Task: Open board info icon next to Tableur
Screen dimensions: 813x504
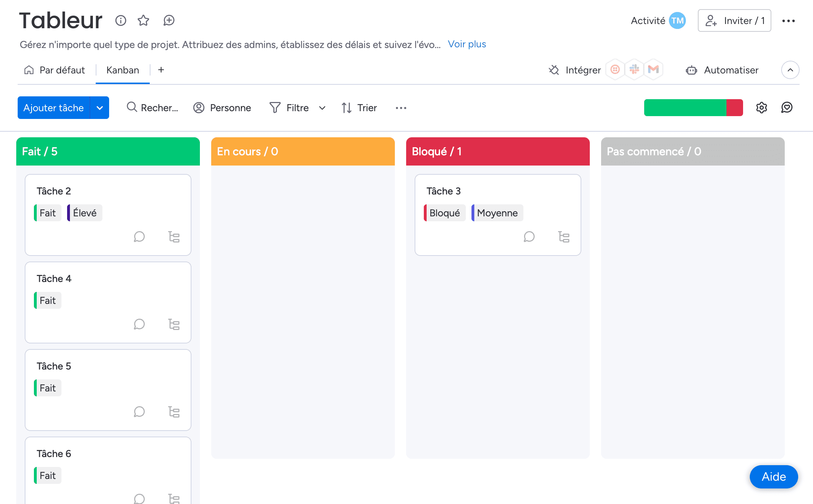Action: [121, 20]
